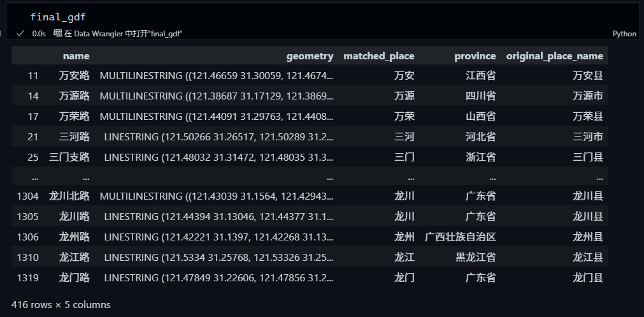
Task: Click 三门 matched_place cell
Action: pos(404,157)
